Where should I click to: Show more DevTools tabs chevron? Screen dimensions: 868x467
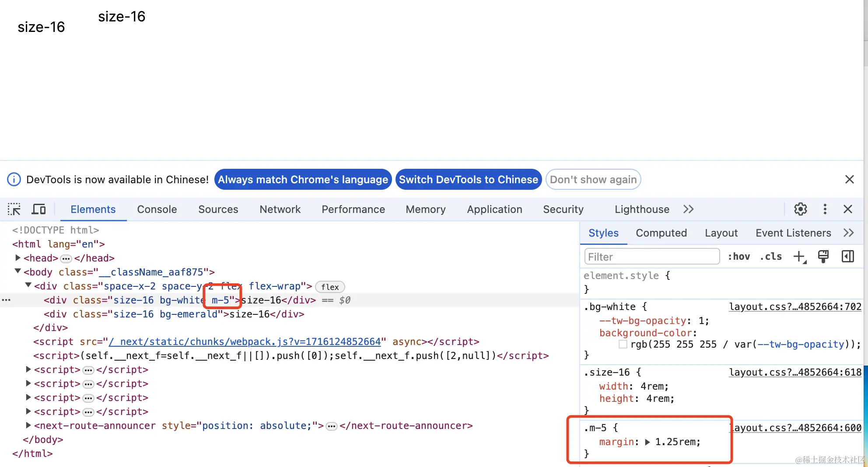click(689, 209)
